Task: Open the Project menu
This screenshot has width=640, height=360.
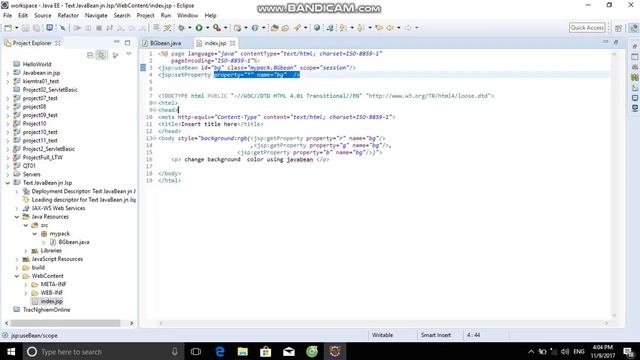Action: point(145,16)
